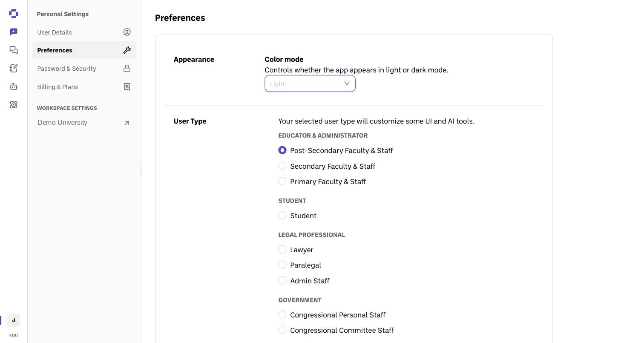Viewport: 644px width, 343px height.
Task: Click the user avatar J
Action: click(x=14, y=320)
